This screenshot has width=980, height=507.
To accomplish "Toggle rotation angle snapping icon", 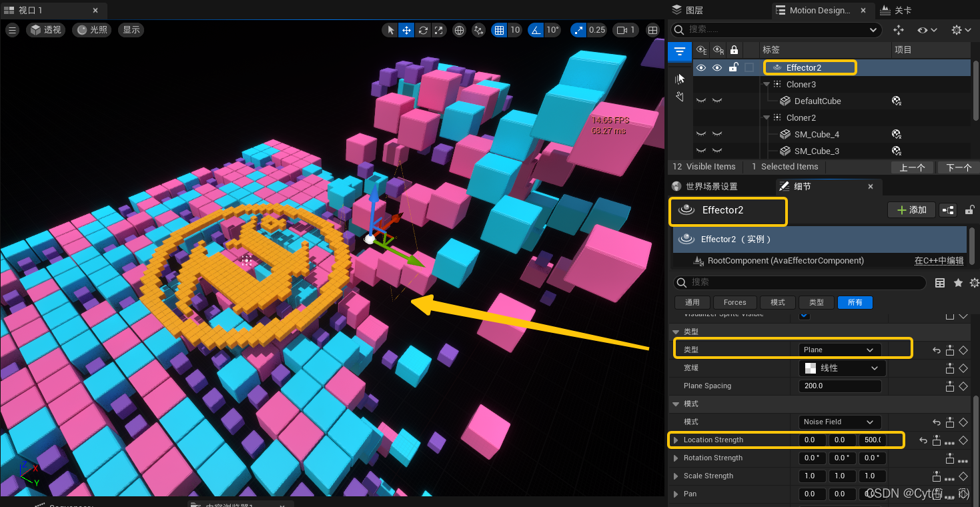I will coord(536,30).
